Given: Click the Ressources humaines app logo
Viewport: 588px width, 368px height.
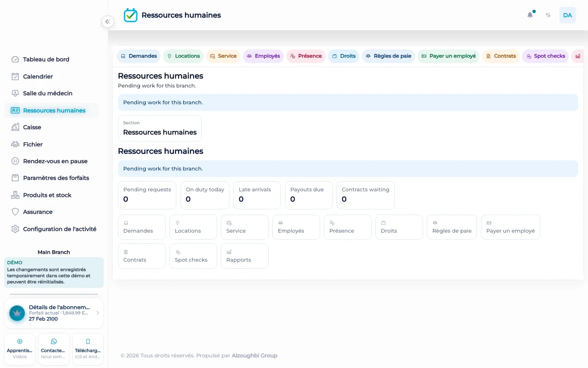Looking at the screenshot, I should (131, 15).
